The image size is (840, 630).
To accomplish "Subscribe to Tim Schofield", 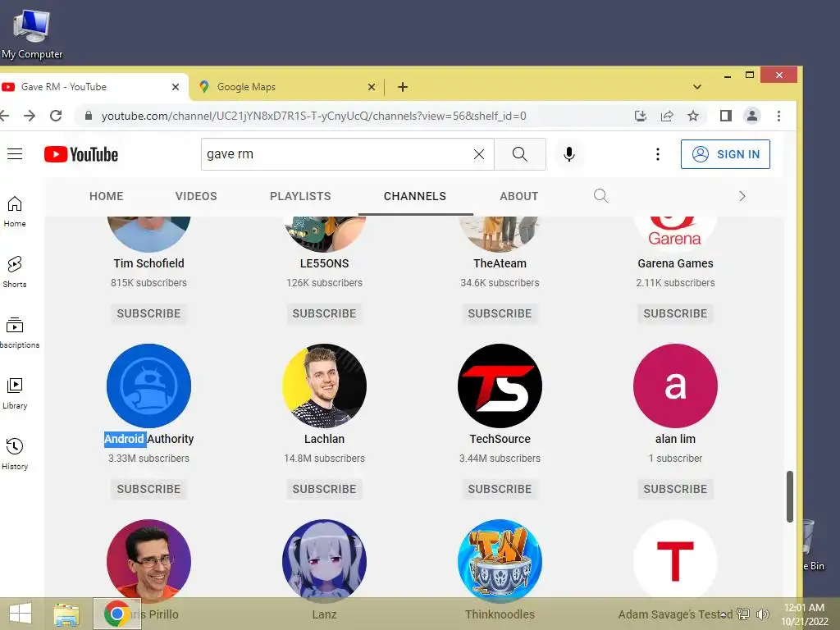I will [x=148, y=313].
